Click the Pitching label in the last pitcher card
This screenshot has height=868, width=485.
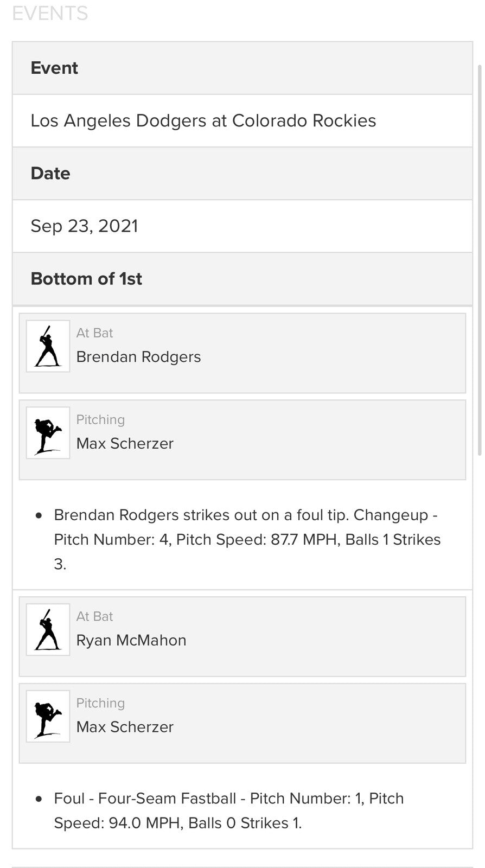100,704
